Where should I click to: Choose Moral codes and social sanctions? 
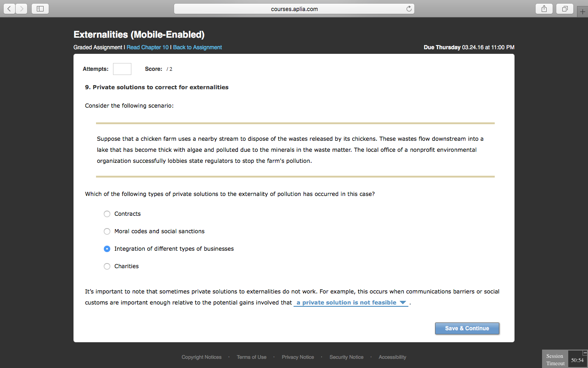[107, 231]
